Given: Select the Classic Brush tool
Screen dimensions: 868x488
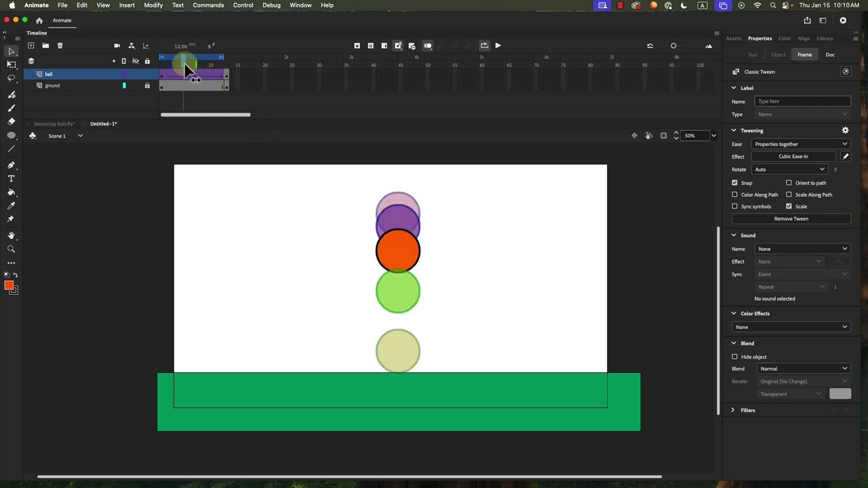Looking at the screenshot, I should [x=12, y=108].
